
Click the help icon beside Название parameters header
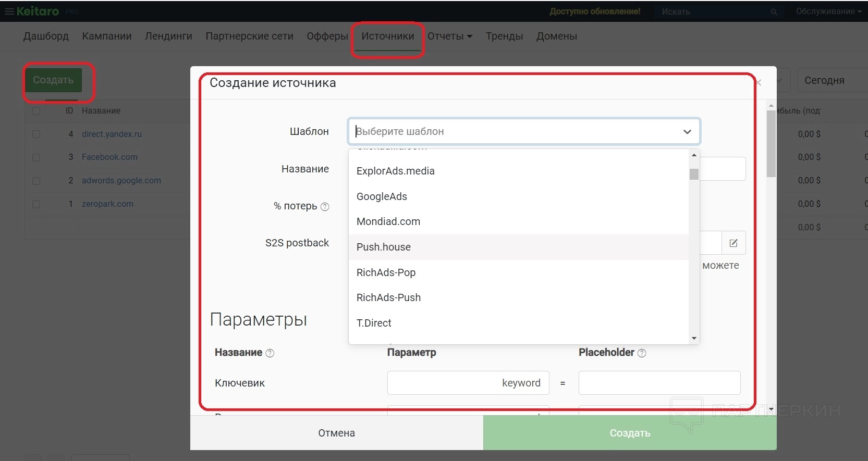pos(270,353)
